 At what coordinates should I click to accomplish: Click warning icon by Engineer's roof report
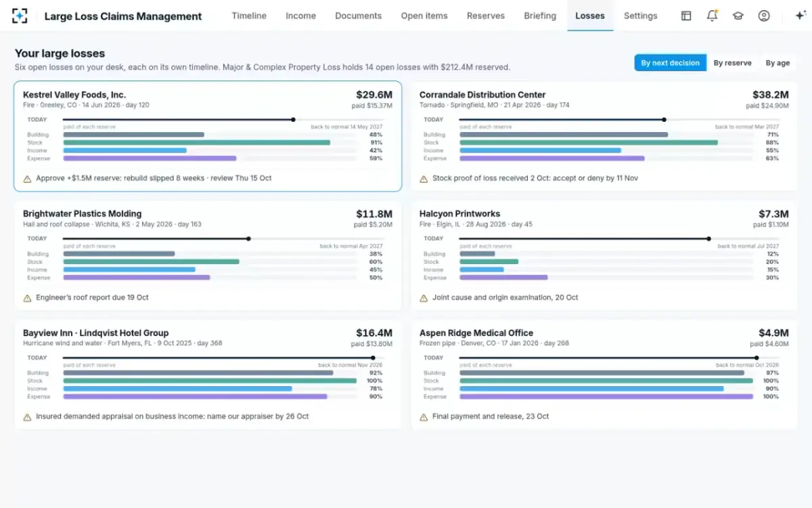click(x=27, y=298)
